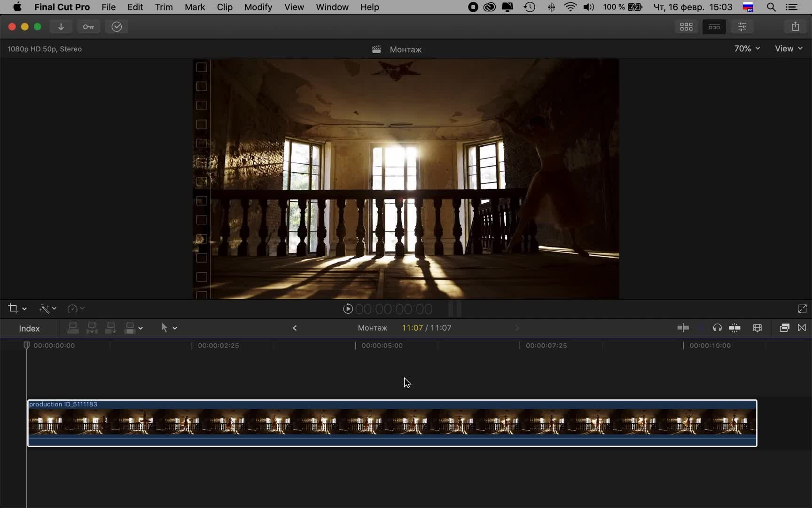Open the Transitions browser icon

pos(802,328)
